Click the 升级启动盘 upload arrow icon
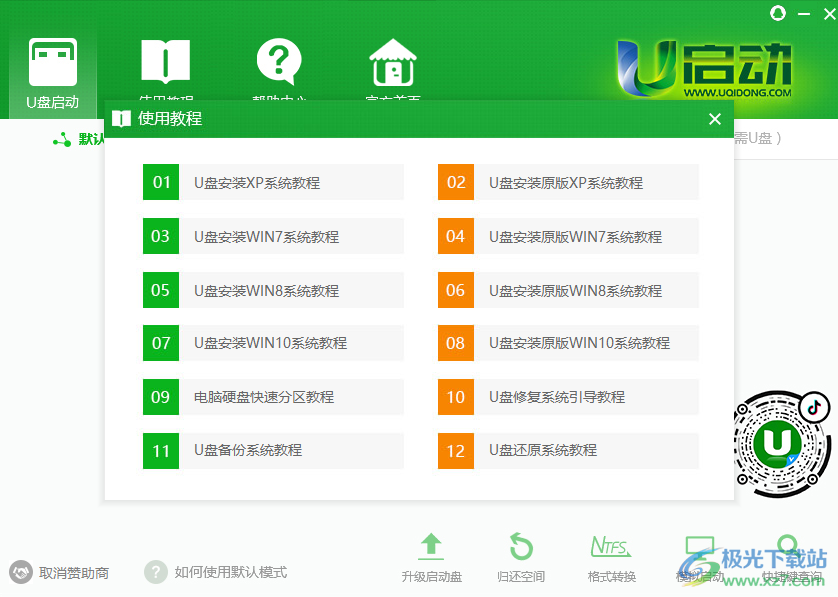This screenshot has height=597, width=838. tap(431, 546)
